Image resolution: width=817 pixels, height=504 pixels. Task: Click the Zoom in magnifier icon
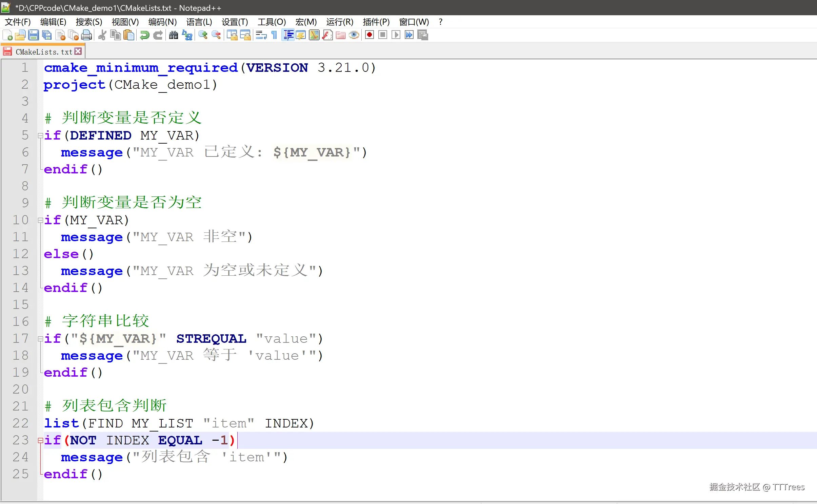(x=203, y=35)
